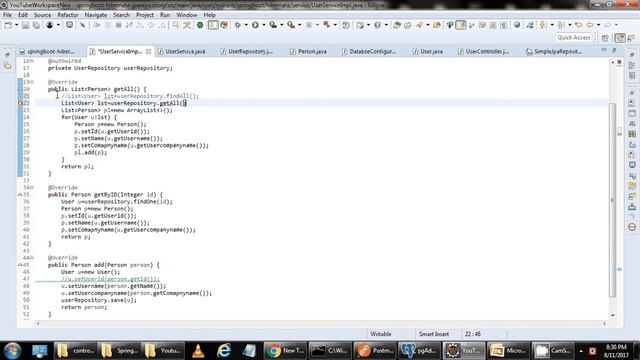The image size is (640, 360).
Task: Click the New file toolbar icon
Action: 8,25
